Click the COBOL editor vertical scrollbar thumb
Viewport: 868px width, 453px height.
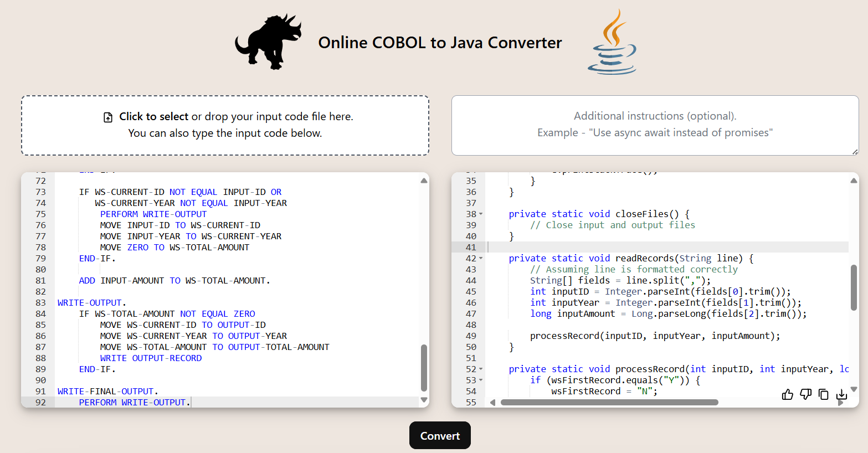coord(424,368)
